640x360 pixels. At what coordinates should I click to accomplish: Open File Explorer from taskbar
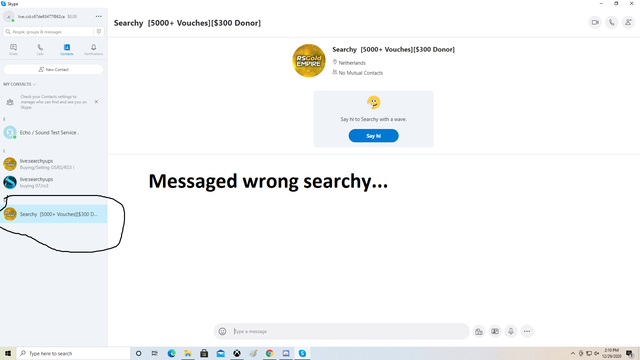(188, 353)
